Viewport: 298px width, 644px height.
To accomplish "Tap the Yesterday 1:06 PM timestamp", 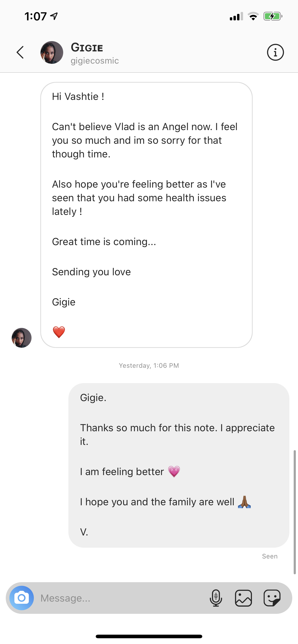I will (x=149, y=366).
